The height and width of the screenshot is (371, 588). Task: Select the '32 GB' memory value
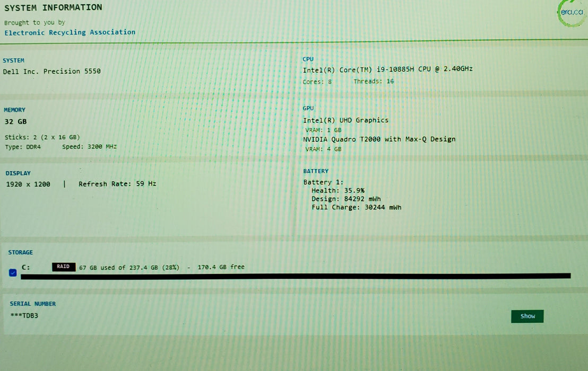[x=15, y=122]
